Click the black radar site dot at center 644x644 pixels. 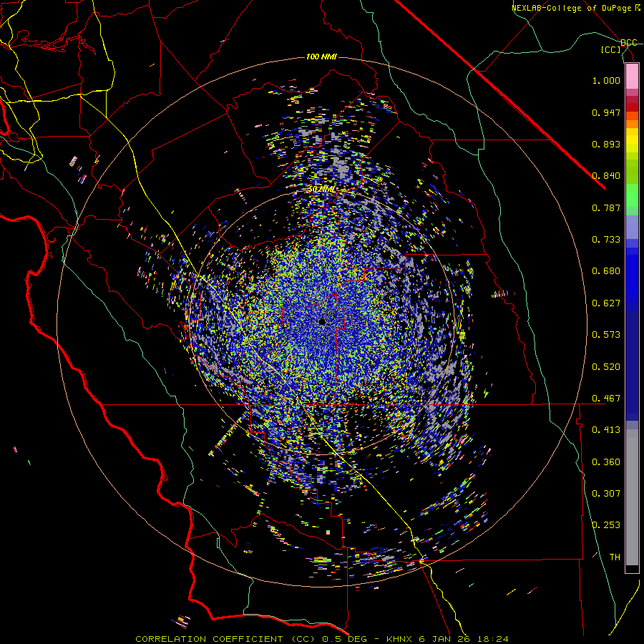(x=322, y=321)
